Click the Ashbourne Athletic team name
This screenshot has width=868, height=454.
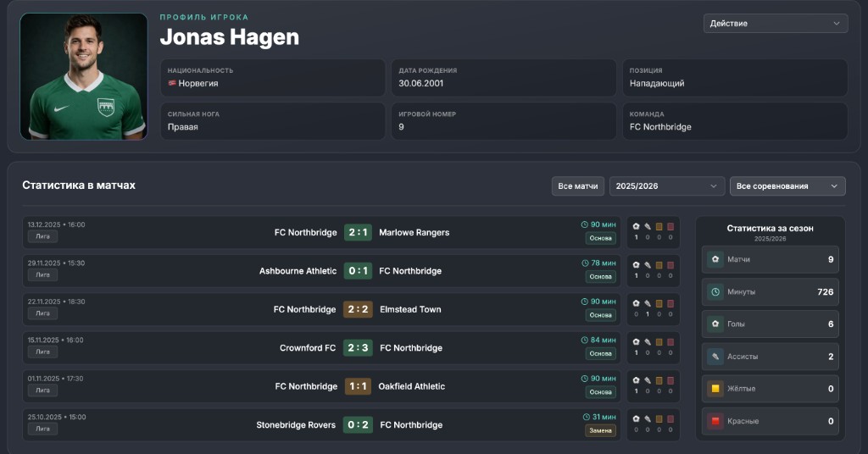pos(298,271)
